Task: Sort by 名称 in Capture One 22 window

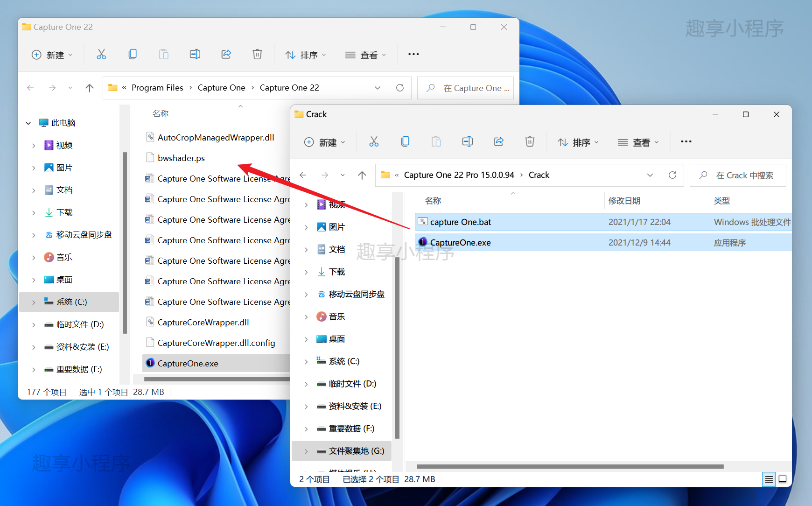Action: [161, 113]
